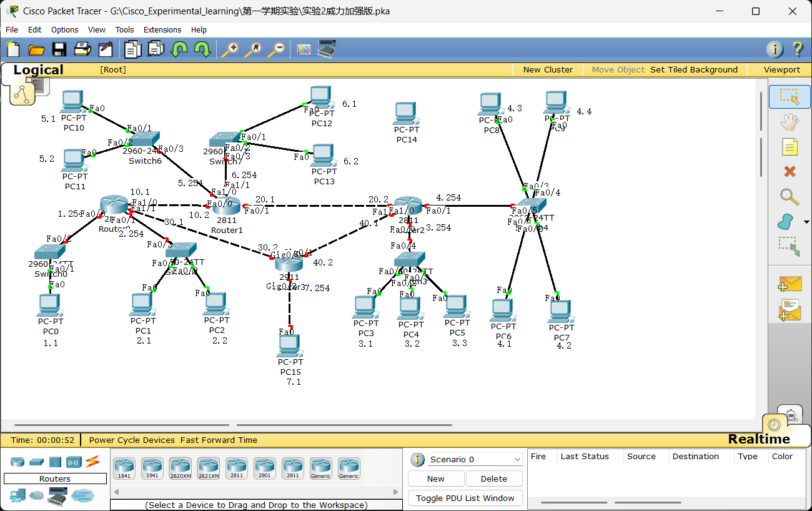The height and width of the screenshot is (511, 812).
Task: Click Set Tiled Background
Action: tap(694, 70)
